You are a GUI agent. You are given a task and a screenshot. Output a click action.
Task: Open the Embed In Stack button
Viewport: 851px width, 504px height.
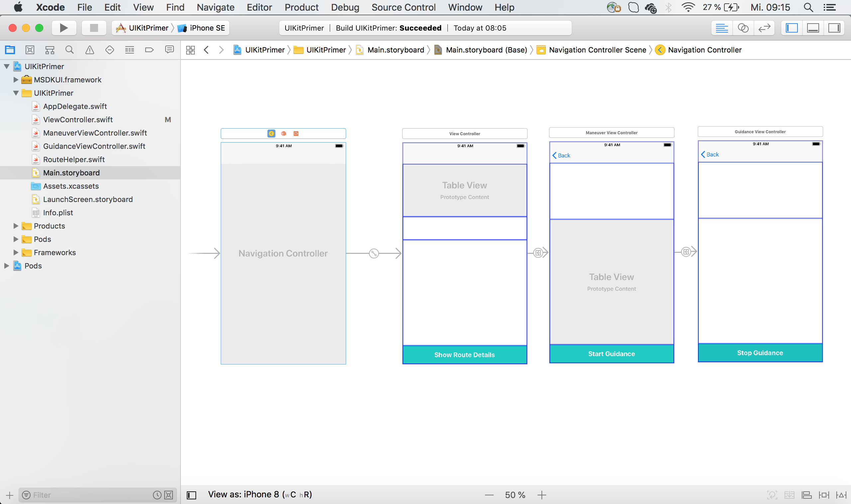tap(789, 495)
